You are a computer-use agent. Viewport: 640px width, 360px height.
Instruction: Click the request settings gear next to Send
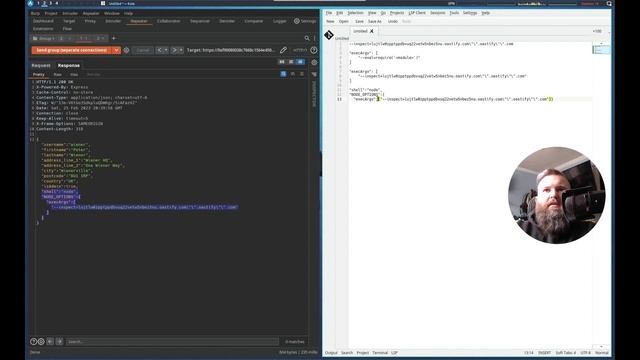pos(126,50)
